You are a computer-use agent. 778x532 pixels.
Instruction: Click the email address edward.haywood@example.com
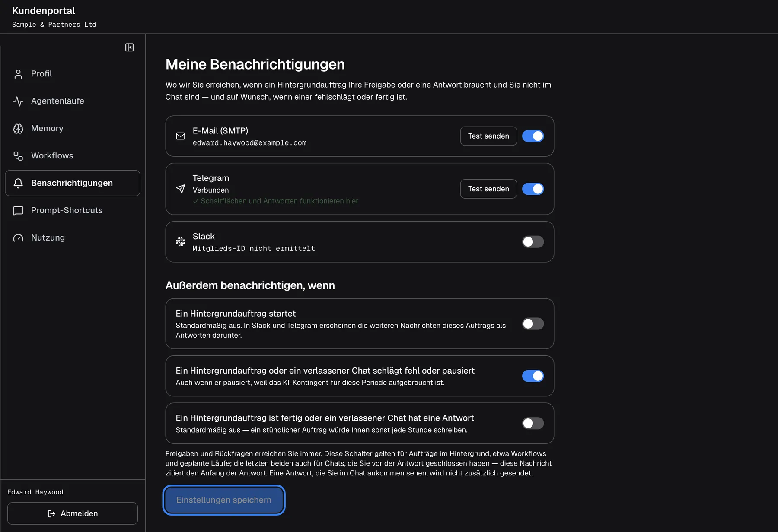[x=249, y=143]
